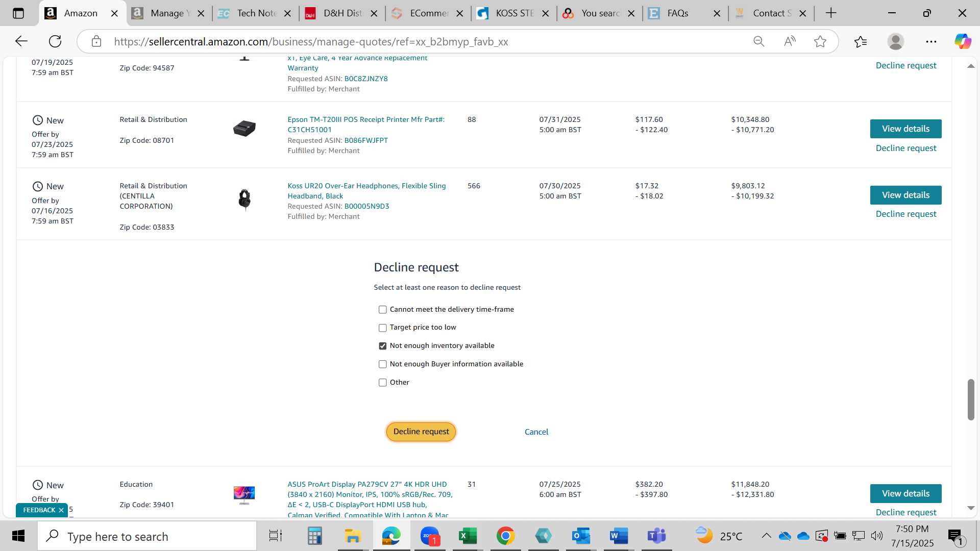Reload the page with the refresh icon
This screenshot has width=980, height=551.
pos(55,41)
